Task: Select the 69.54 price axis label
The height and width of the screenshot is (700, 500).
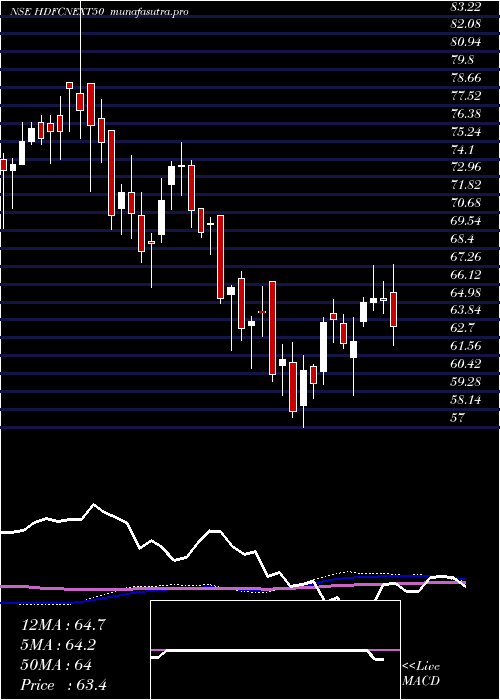Action: (x=466, y=221)
